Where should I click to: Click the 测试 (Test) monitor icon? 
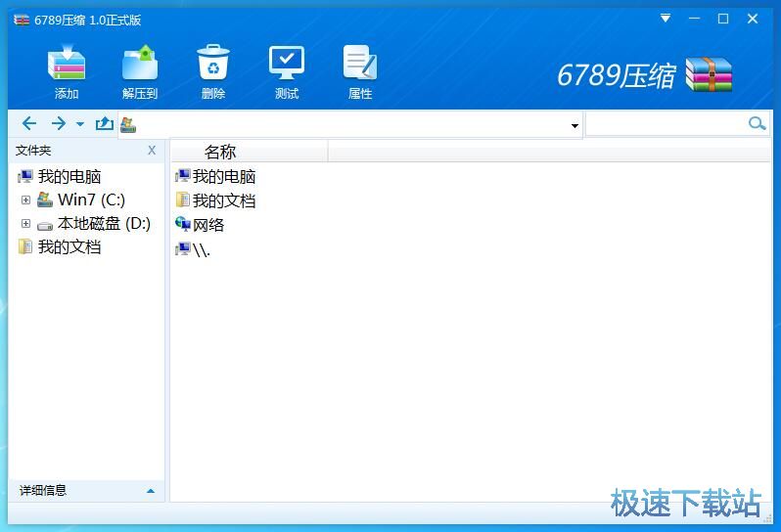pos(287,71)
